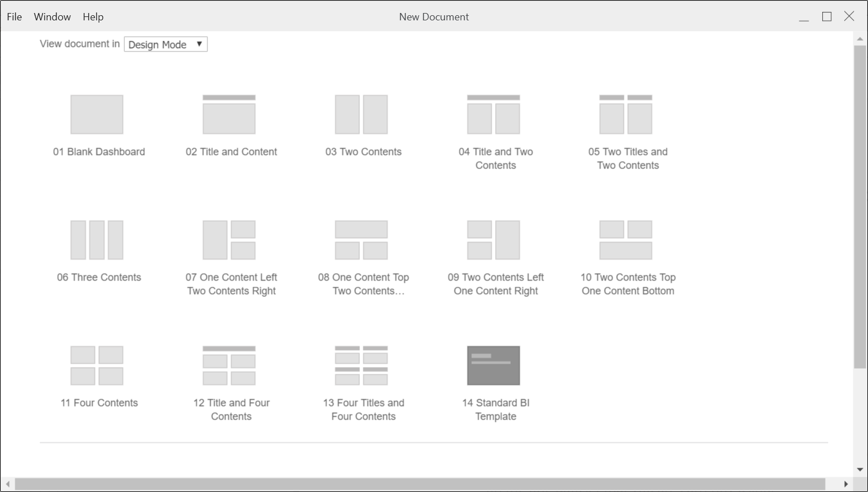
Task: Click the horizontal scrollbar right arrow
Action: pos(845,484)
